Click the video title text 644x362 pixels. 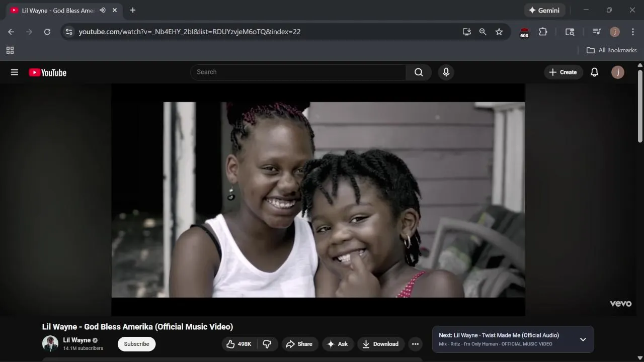point(137,327)
